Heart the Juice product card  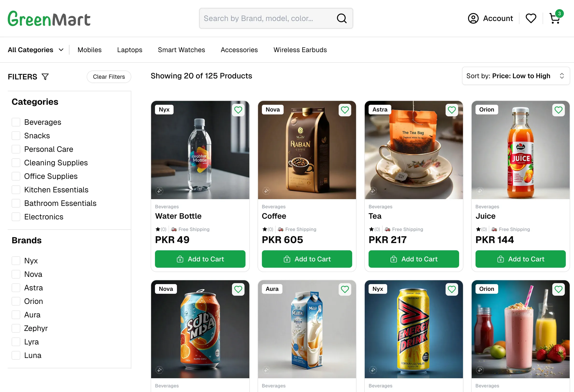[558, 110]
